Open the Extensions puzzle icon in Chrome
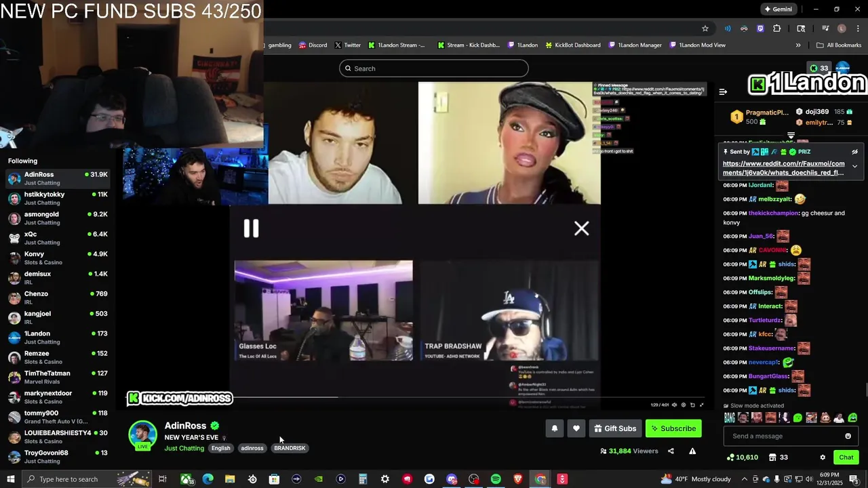The height and width of the screenshot is (488, 868). tap(777, 28)
